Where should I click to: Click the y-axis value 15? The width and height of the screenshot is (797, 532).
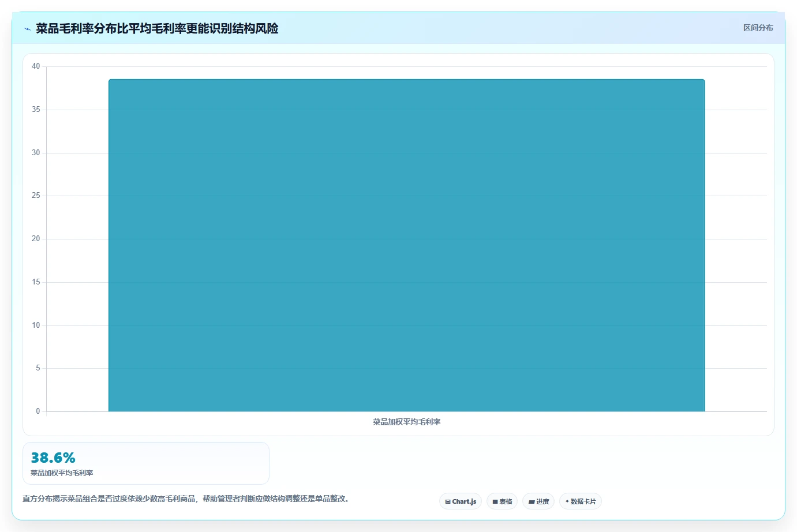36,282
